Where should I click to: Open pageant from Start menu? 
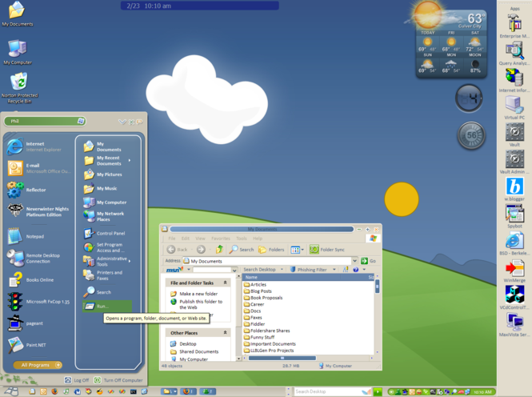click(x=25, y=323)
